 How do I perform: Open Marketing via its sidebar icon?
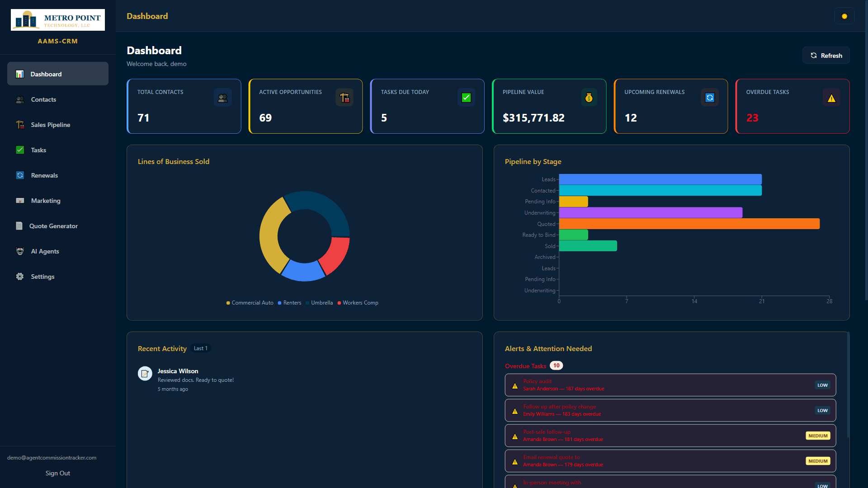pos(20,201)
